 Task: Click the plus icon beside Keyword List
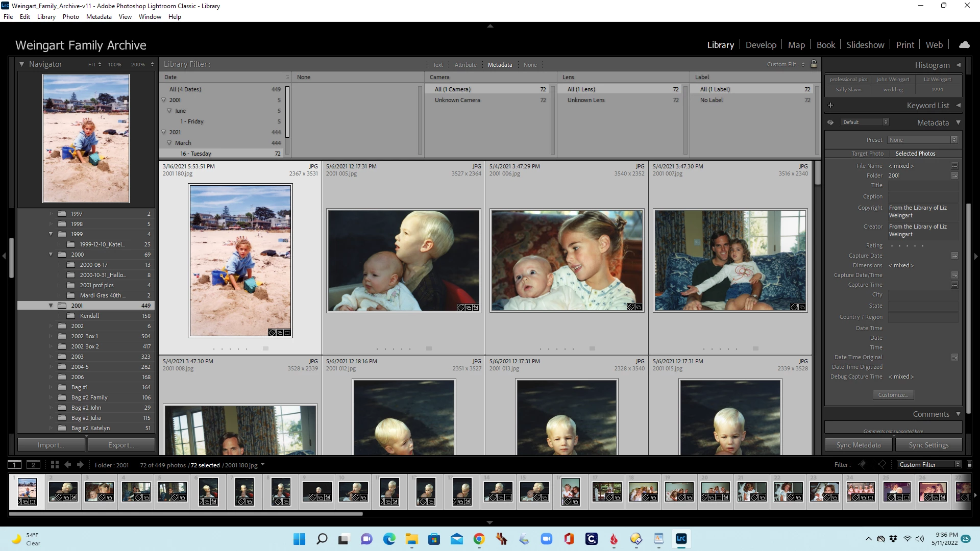pos(830,105)
